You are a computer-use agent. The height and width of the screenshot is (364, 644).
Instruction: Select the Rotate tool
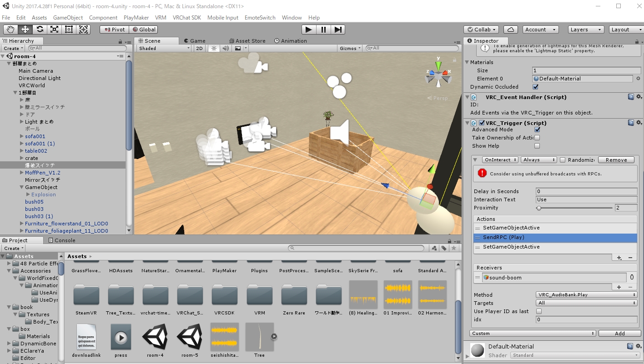point(40,30)
